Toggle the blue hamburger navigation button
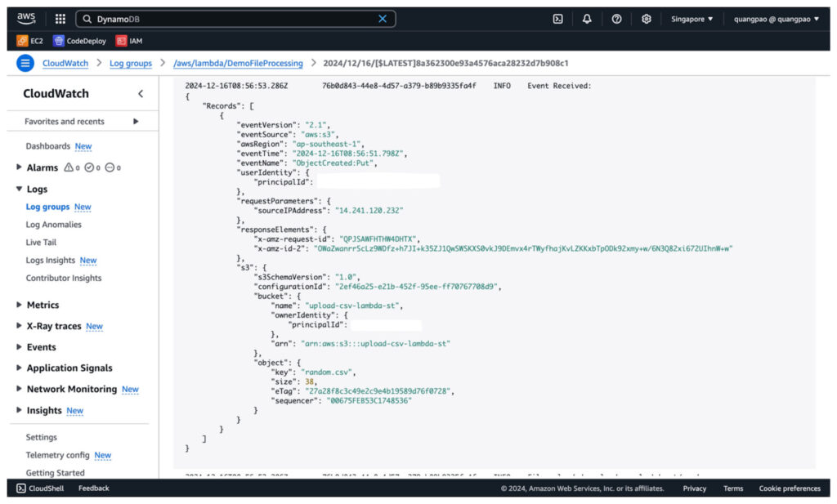The height and width of the screenshot is (504, 837). (25, 63)
